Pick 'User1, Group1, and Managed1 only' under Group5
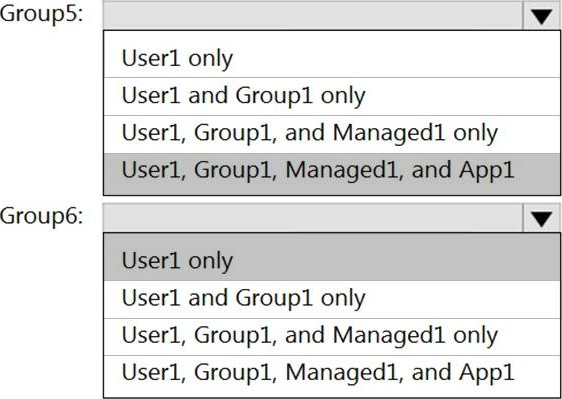Viewport: 562px width, 399px height. tap(332, 134)
